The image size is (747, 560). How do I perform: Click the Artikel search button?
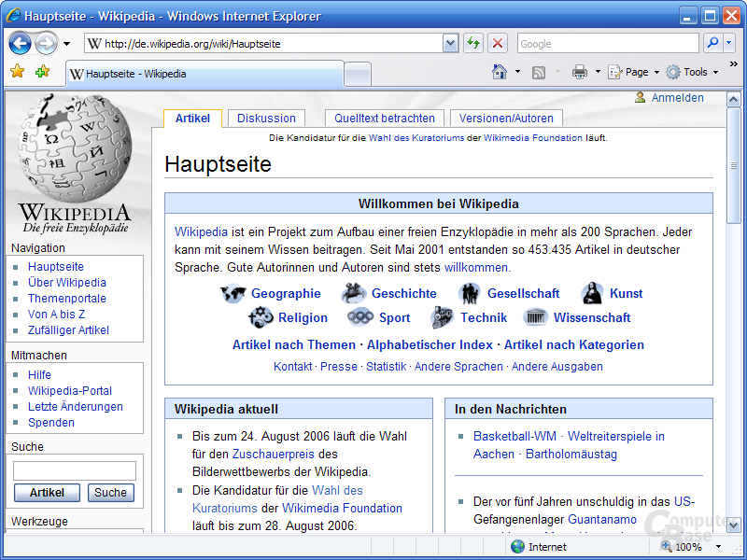[47, 493]
